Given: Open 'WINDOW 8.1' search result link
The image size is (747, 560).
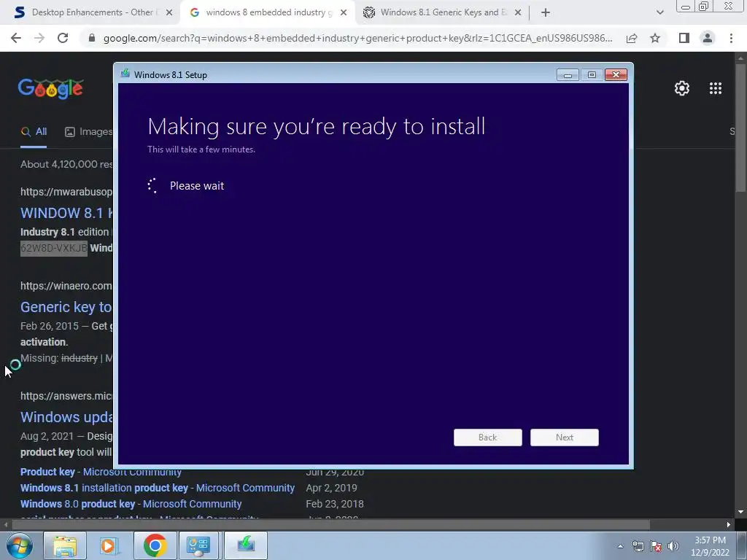Looking at the screenshot, I should pos(66,213).
